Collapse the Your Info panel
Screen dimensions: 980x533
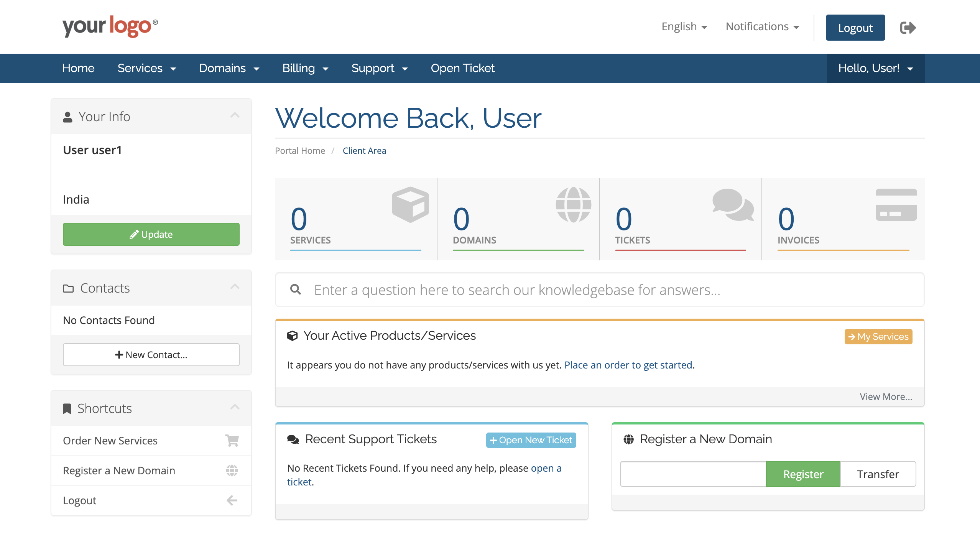(235, 115)
